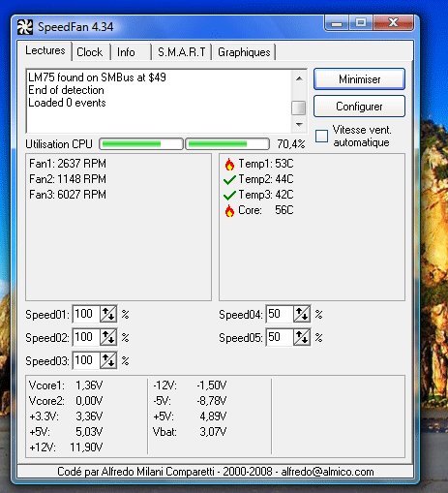Click Speed01 up/down spinner arrows
Viewport: 448px width, 493px height.
(108, 314)
